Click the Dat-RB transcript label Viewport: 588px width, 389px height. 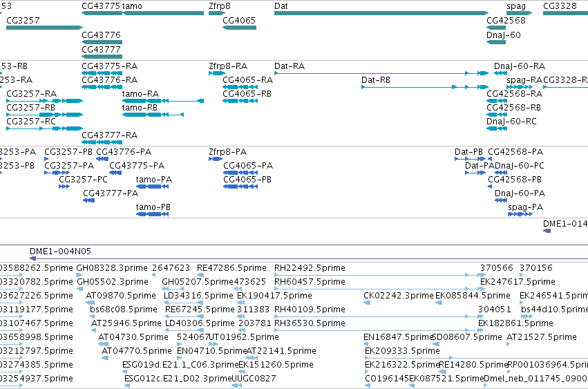tap(376, 80)
